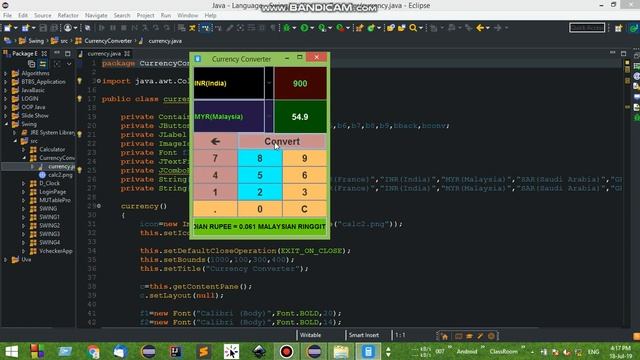The image size is (640, 360).
Task: Open the Window menu
Action: click(x=187, y=16)
